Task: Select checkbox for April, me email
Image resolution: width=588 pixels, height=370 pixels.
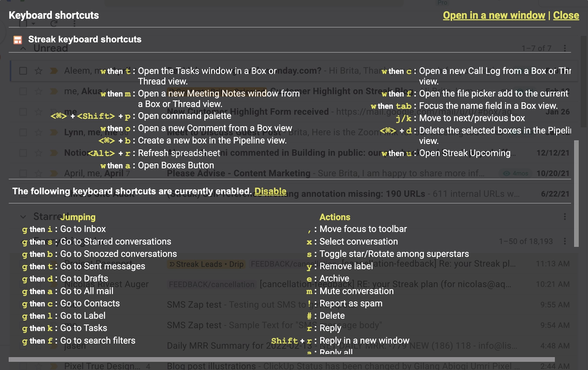Action: (23, 173)
